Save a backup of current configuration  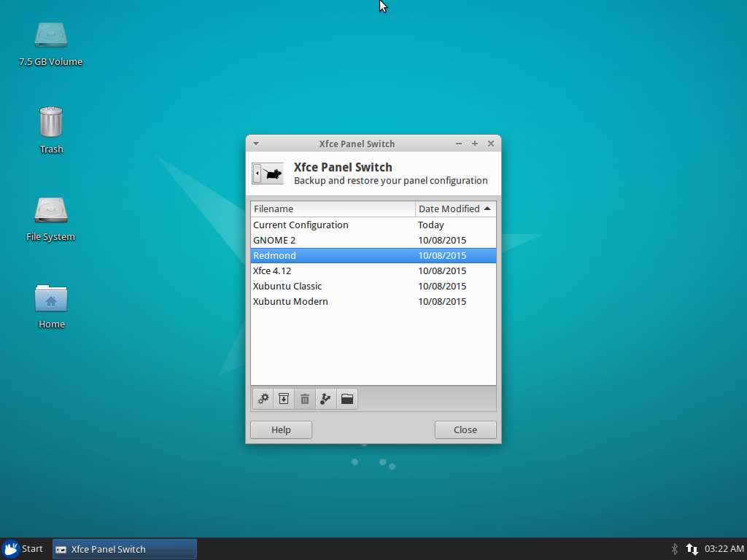284,399
